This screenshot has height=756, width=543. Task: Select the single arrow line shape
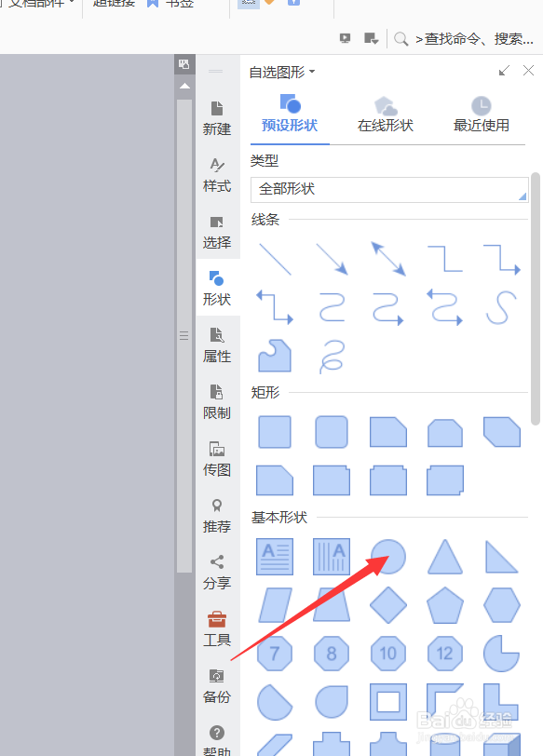point(332,260)
